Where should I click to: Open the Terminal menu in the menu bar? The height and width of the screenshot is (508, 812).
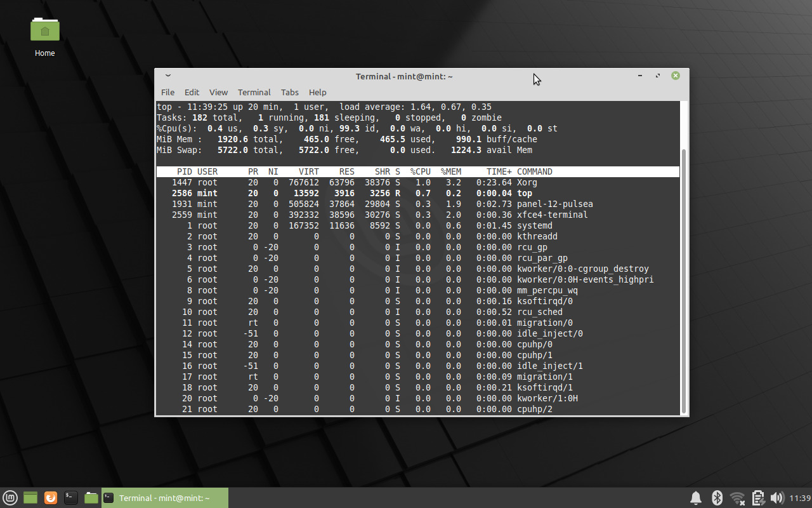tap(254, 92)
